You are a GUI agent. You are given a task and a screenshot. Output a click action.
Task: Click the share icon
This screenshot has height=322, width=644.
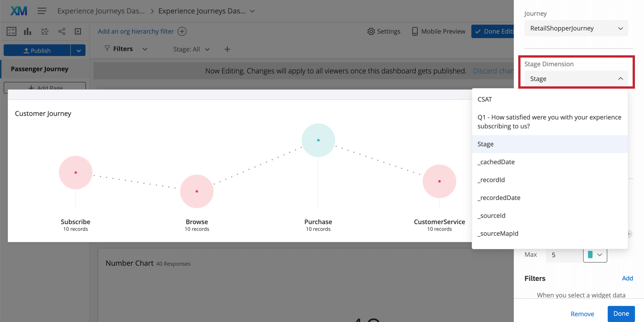click(x=62, y=31)
